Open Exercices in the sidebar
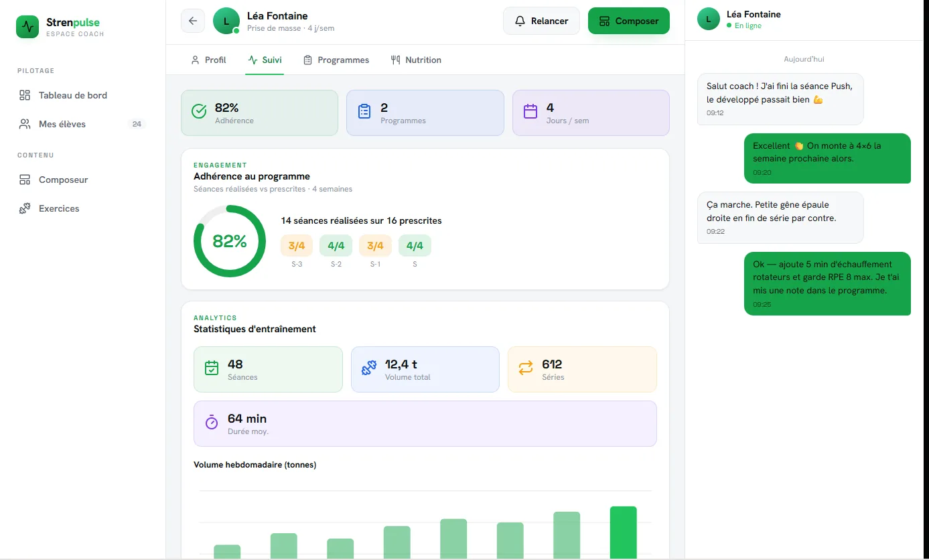Viewport: 929px width, 560px height. coord(82,208)
